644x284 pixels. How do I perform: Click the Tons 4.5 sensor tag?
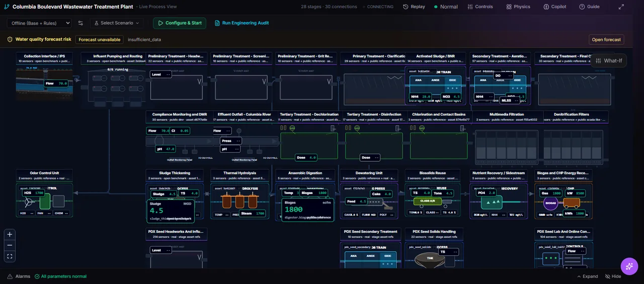(x=443, y=193)
